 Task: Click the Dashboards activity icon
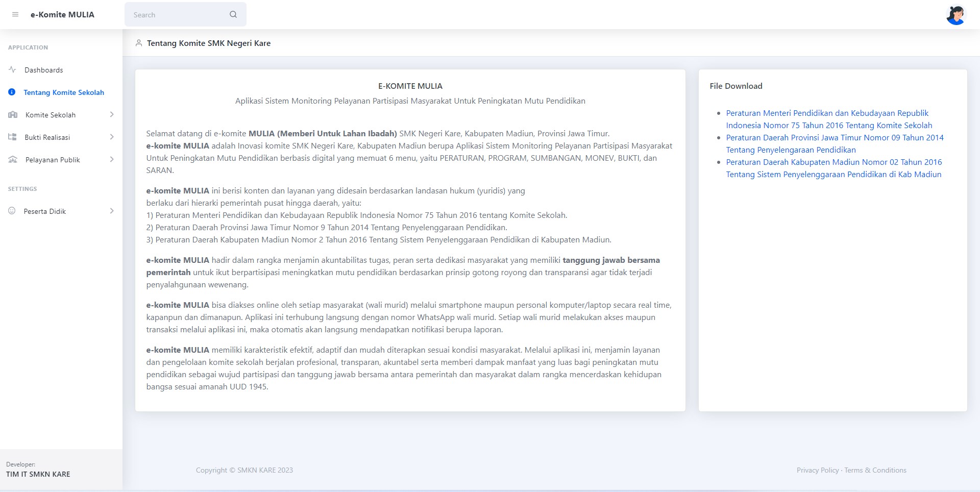(x=12, y=69)
